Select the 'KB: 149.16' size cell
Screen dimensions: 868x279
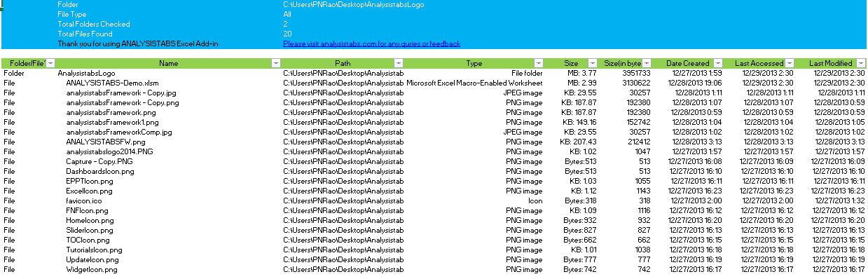click(x=579, y=122)
